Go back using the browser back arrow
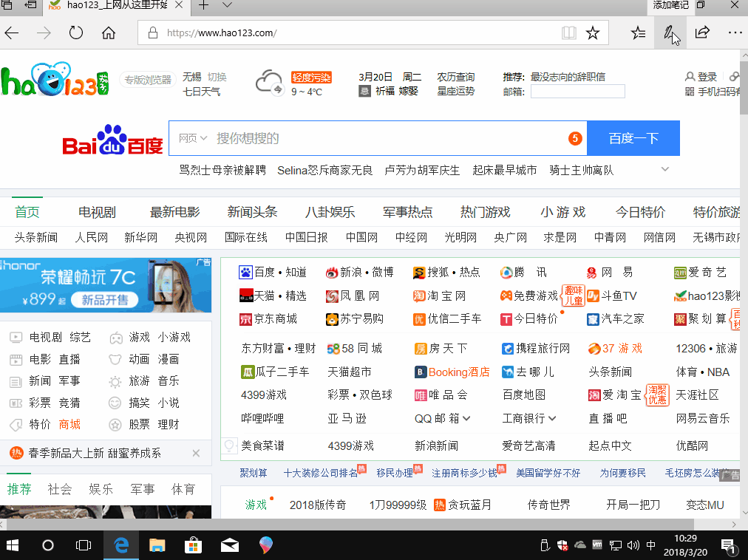This screenshot has height=560, width=748. point(12,33)
